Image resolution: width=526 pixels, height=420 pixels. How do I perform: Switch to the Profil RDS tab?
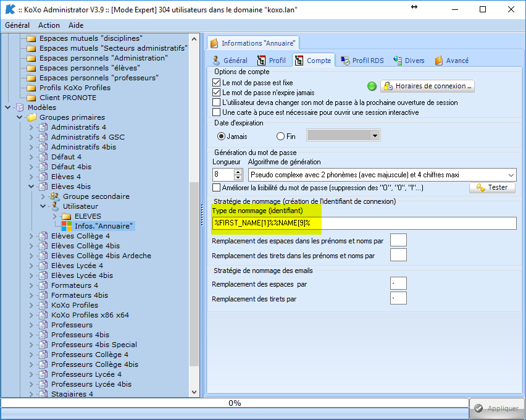[x=362, y=61]
